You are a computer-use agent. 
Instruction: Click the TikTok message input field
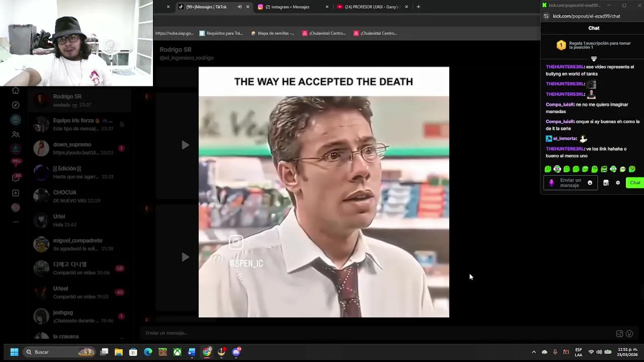377,333
